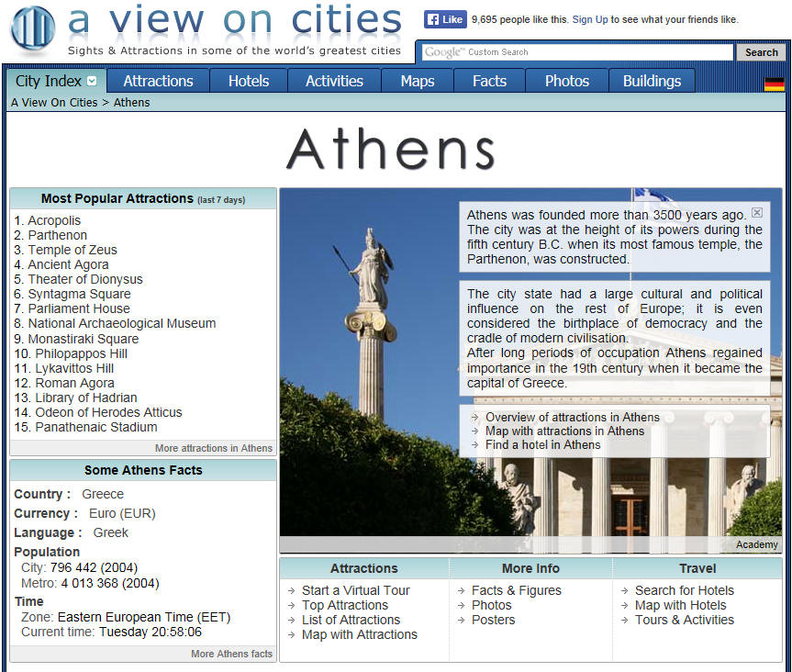The image size is (792, 672).
Task: Open Parthenon attraction link
Action: click(58, 235)
